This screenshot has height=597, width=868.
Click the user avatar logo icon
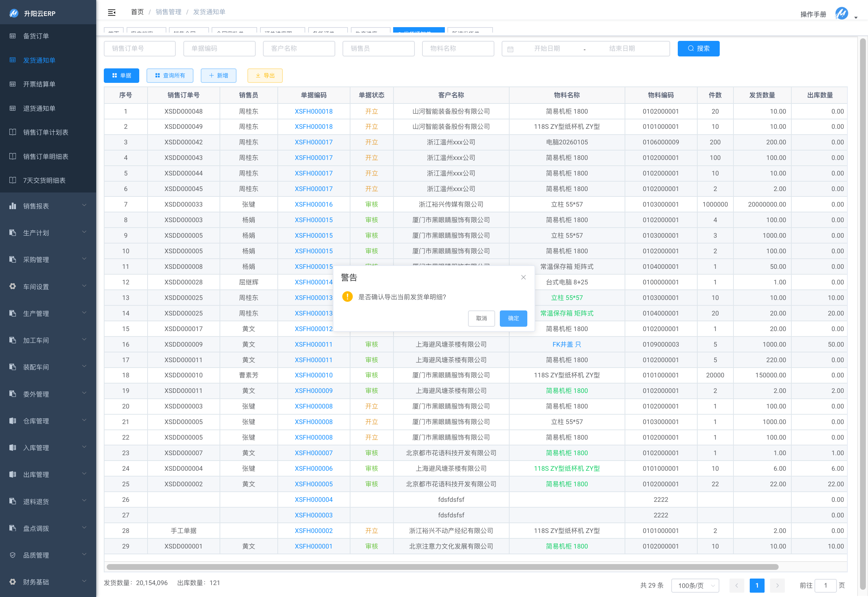[842, 13]
